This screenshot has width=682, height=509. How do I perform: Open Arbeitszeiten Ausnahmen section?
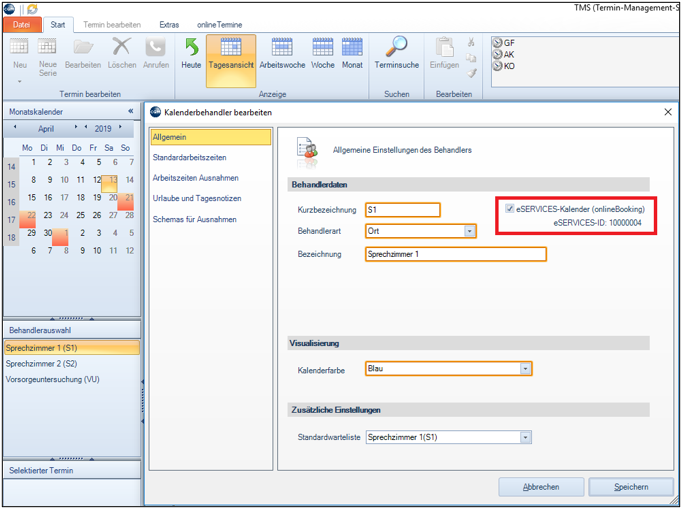[195, 178]
